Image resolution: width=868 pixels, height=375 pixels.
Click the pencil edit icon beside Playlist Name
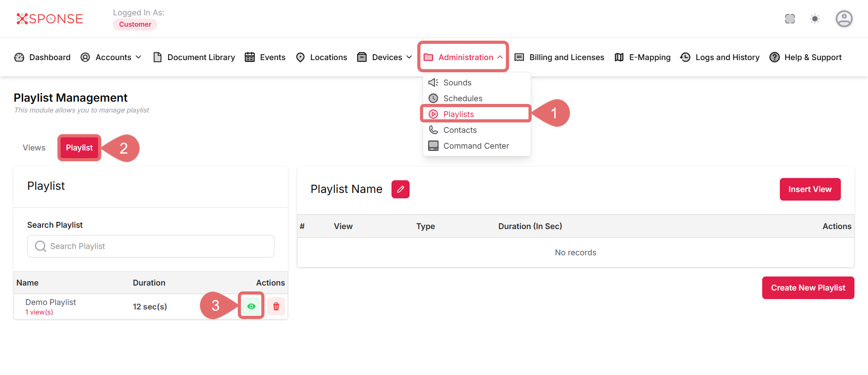pos(400,189)
